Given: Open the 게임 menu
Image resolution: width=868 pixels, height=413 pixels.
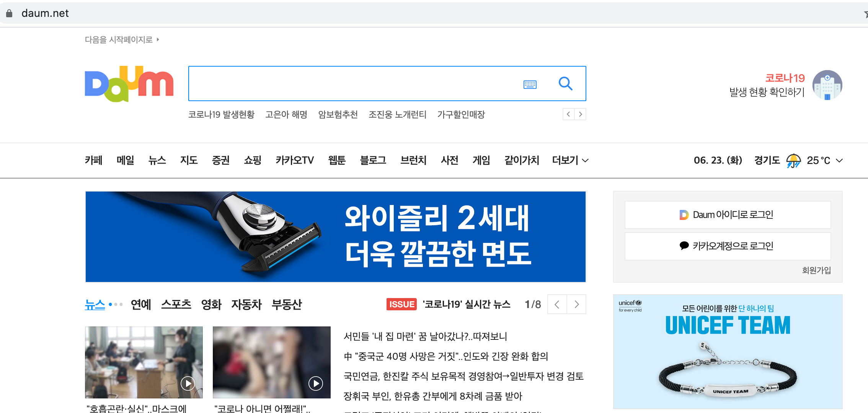Looking at the screenshot, I should click(x=481, y=160).
